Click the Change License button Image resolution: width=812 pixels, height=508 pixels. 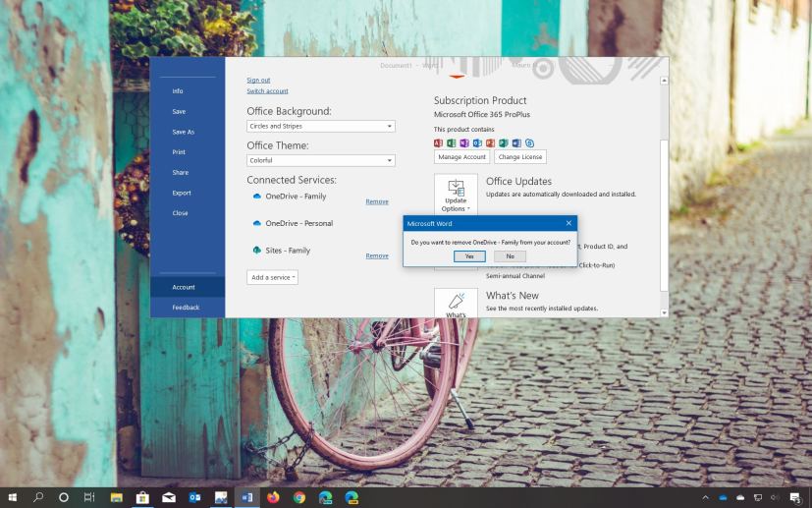click(520, 156)
